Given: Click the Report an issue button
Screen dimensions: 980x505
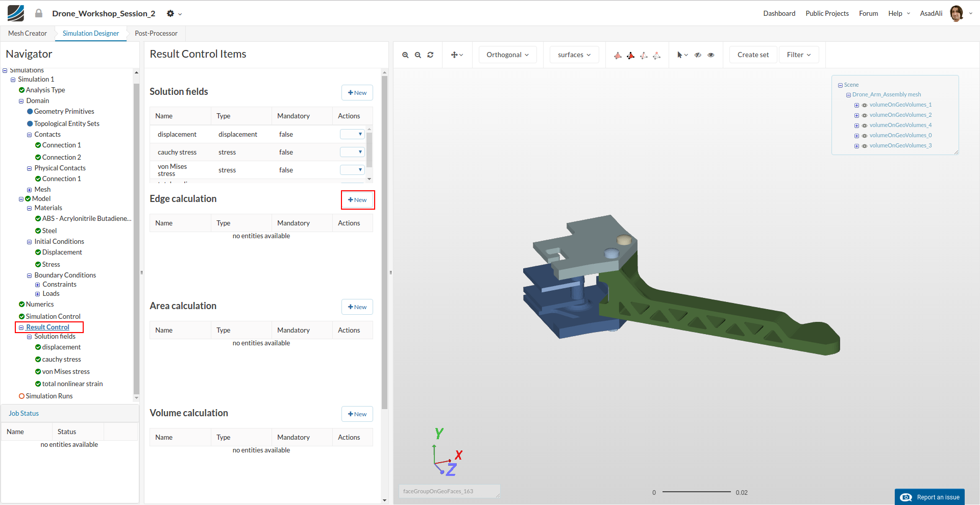Looking at the screenshot, I should [929, 497].
